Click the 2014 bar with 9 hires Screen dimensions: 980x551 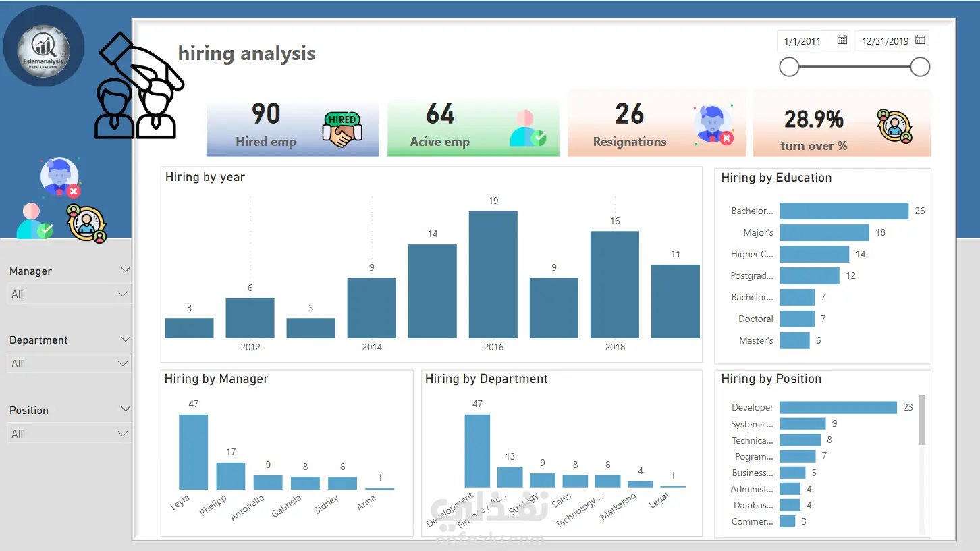pos(372,308)
